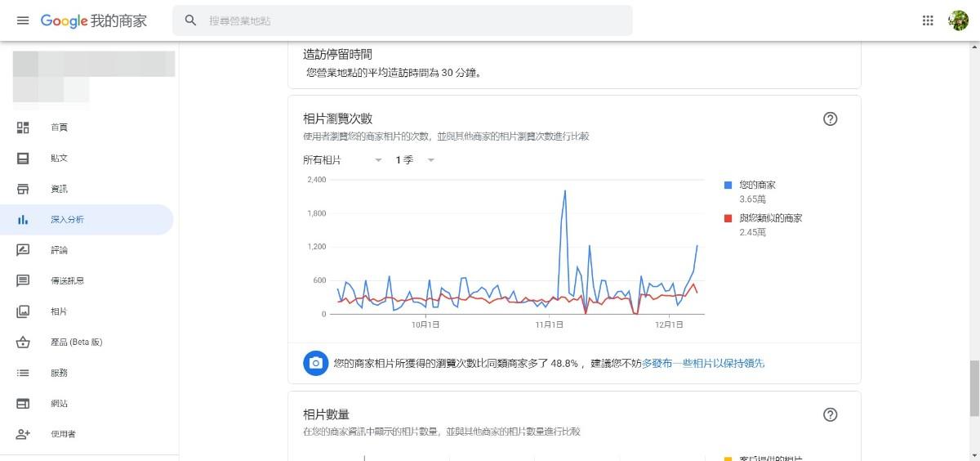Click the 資訊 store info icon
The image size is (980, 461).
pyautogui.click(x=23, y=189)
